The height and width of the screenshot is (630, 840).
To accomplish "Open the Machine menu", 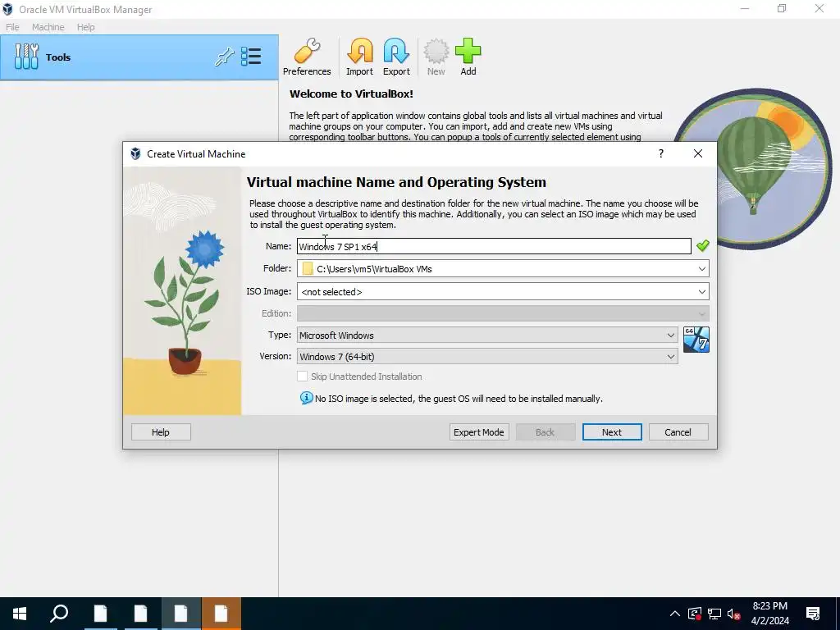I will [x=48, y=27].
